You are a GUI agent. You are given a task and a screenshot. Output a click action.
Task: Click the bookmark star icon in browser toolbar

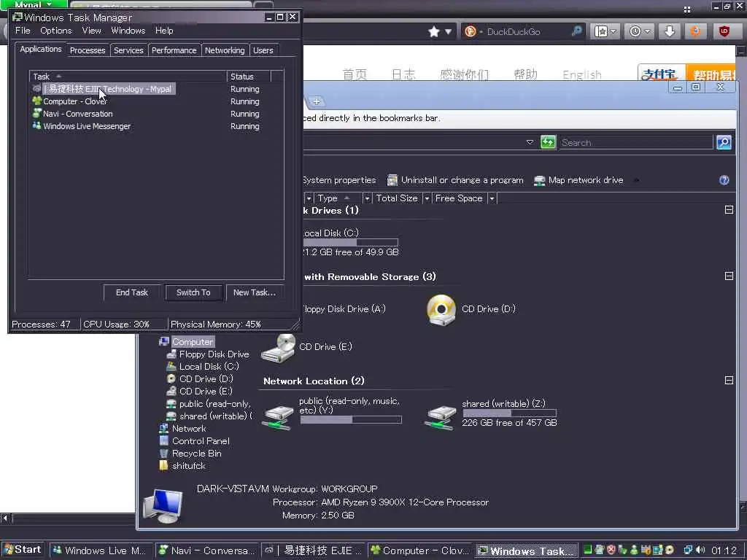(433, 31)
